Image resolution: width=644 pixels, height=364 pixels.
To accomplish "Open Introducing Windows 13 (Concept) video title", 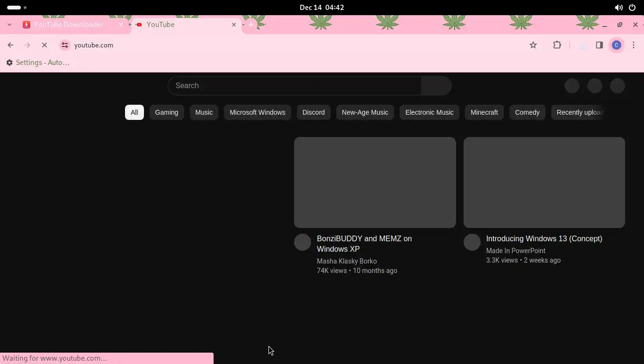I will click(x=544, y=238).
